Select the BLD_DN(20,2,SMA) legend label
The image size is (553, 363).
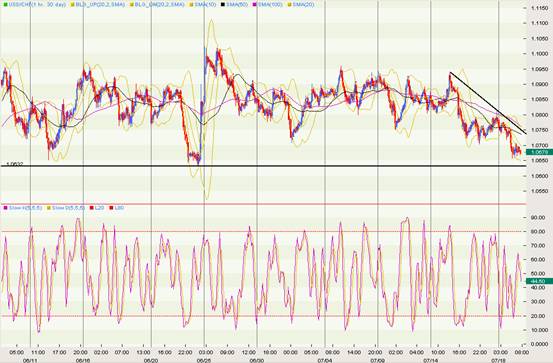click(159, 5)
